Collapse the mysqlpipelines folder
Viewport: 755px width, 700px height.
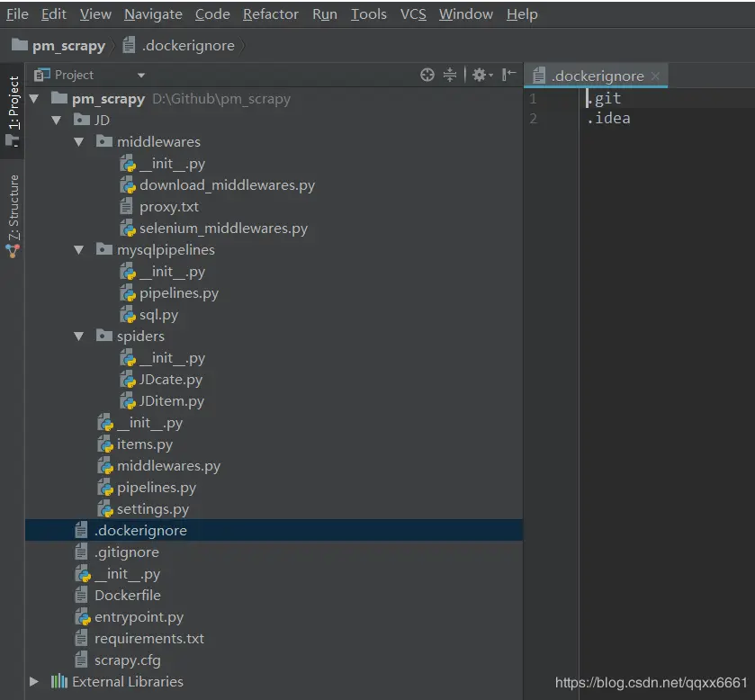[79, 250]
